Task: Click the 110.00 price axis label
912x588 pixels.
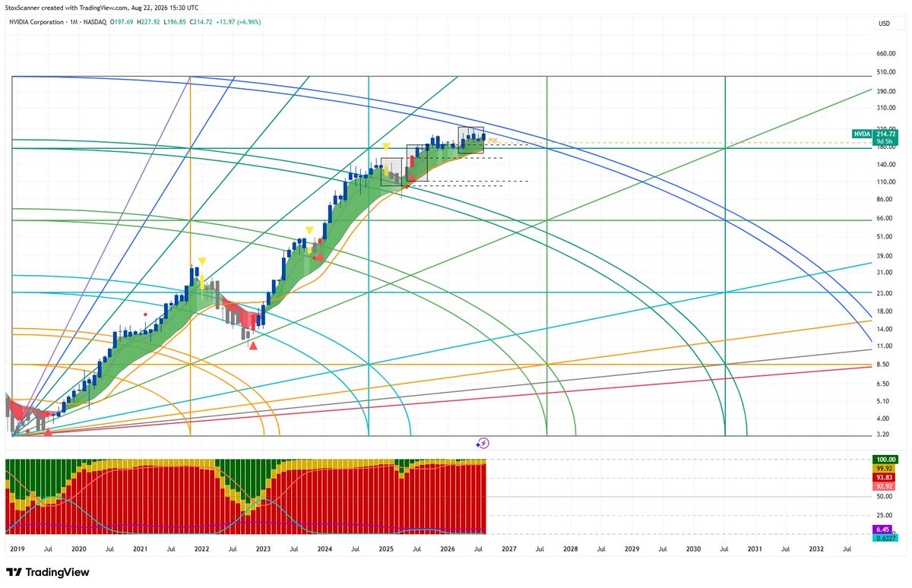Action: point(886,182)
